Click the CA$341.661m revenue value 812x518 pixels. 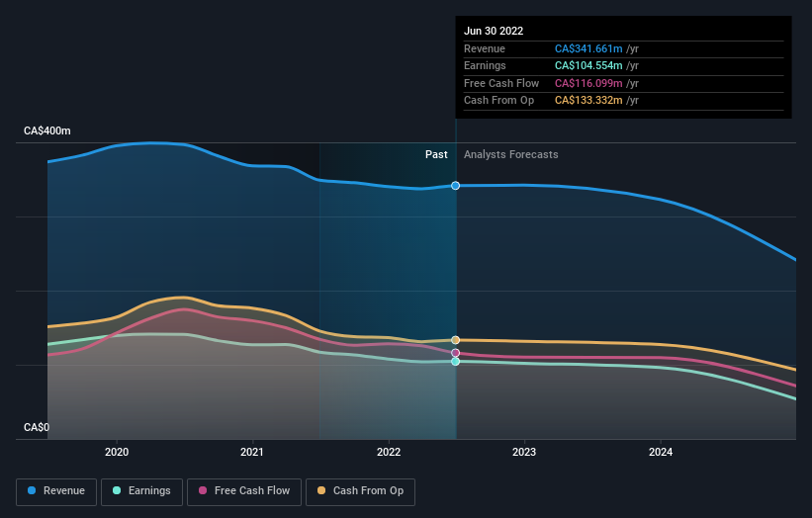[588, 48]
